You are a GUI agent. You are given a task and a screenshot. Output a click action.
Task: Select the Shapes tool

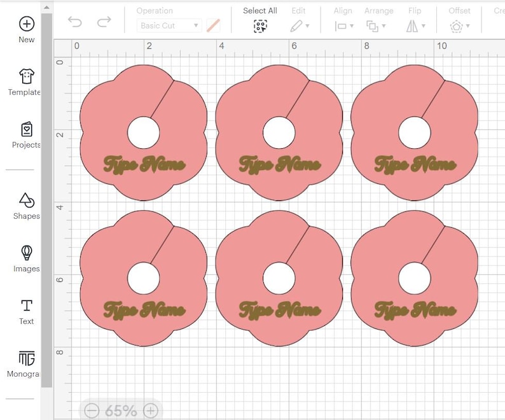click(x=27, y=200)
